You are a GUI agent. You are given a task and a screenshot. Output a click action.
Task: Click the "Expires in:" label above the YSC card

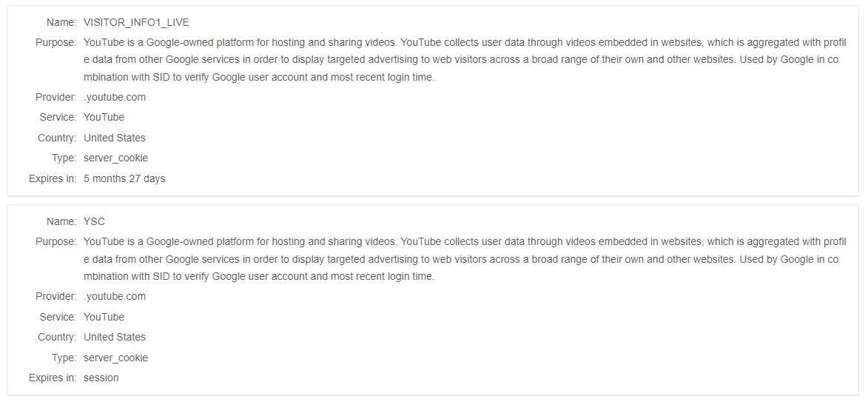53,178
